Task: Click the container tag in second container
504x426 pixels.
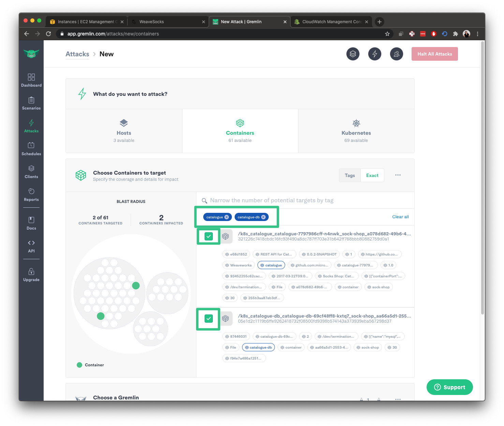Action: [292, 348]
